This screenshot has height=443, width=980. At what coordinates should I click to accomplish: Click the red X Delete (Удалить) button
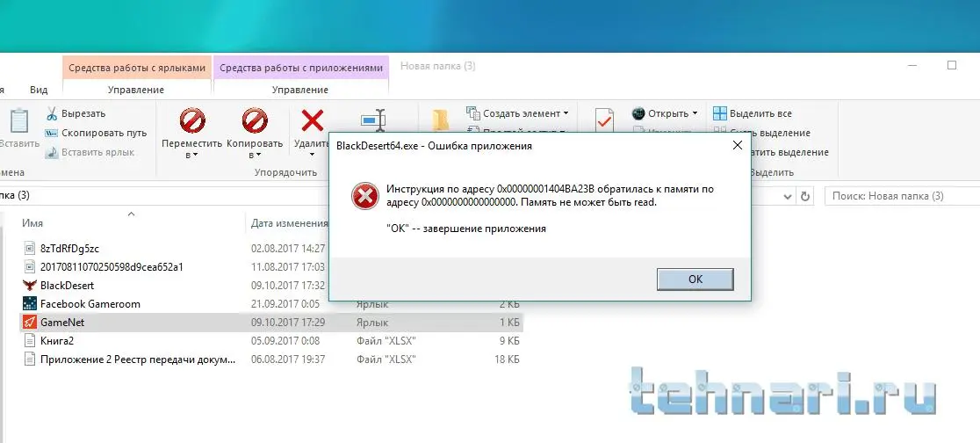point(312,120)
